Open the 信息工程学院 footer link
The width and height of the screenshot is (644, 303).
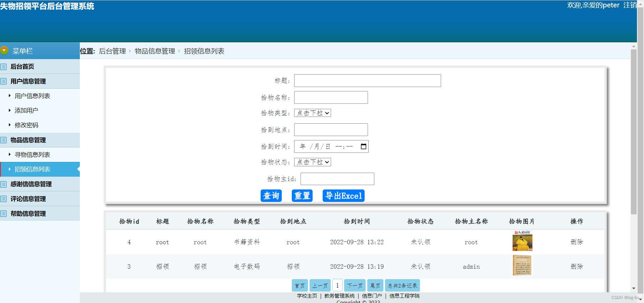click(405, 296)
